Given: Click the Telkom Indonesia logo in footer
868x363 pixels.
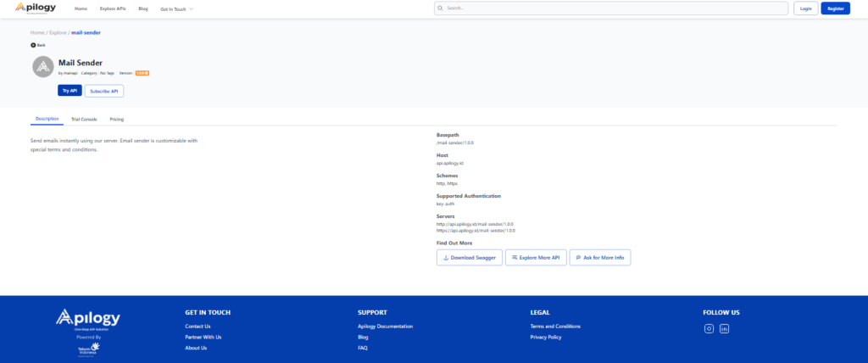Looking at the screenshot, I should pyautogui.click(x=88, y=349).
